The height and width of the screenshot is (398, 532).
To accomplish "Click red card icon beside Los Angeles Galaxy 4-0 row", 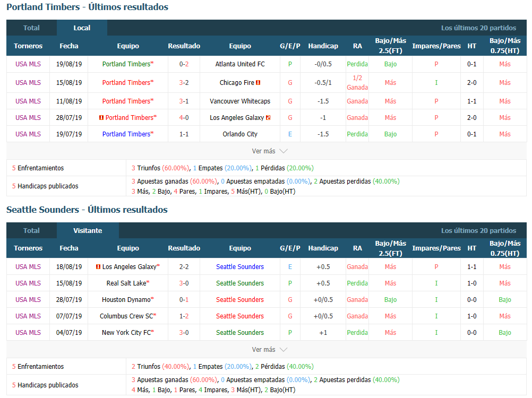I will [268, 118].
